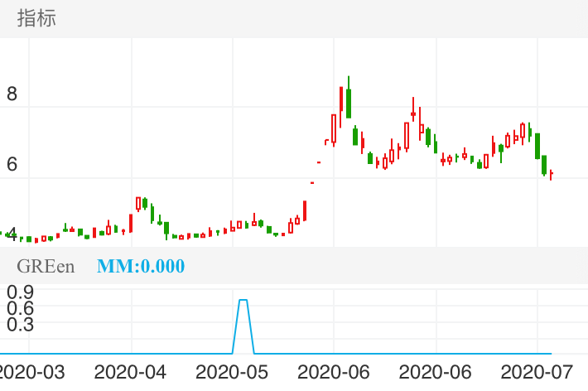Click the price axis label 6
Screen dimensions: 588x391
[12, 165]
